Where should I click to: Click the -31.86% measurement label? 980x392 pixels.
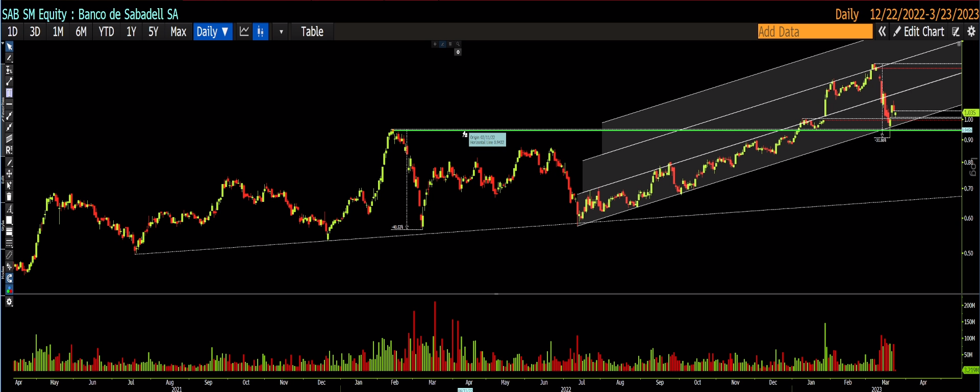(881, 140)
